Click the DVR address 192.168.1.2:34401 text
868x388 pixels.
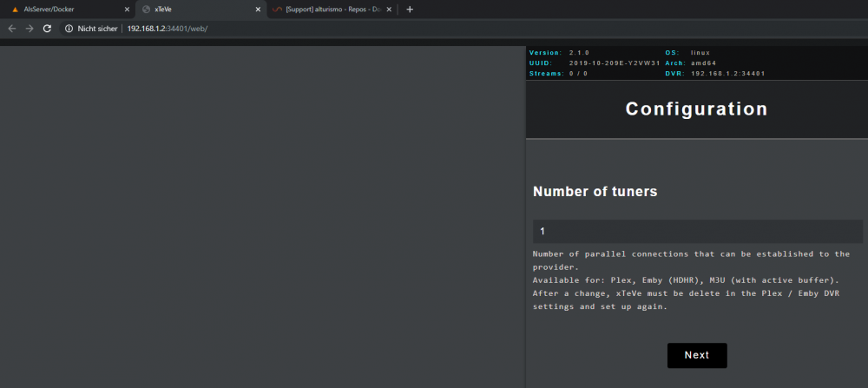tap(728, 73)
